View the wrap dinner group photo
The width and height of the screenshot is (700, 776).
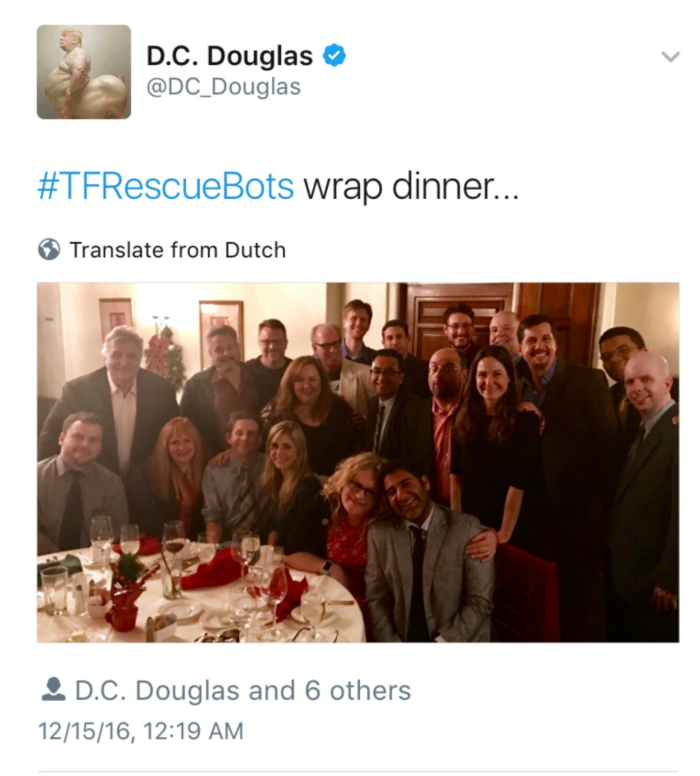pyautogui.click(x=358, y=462)
